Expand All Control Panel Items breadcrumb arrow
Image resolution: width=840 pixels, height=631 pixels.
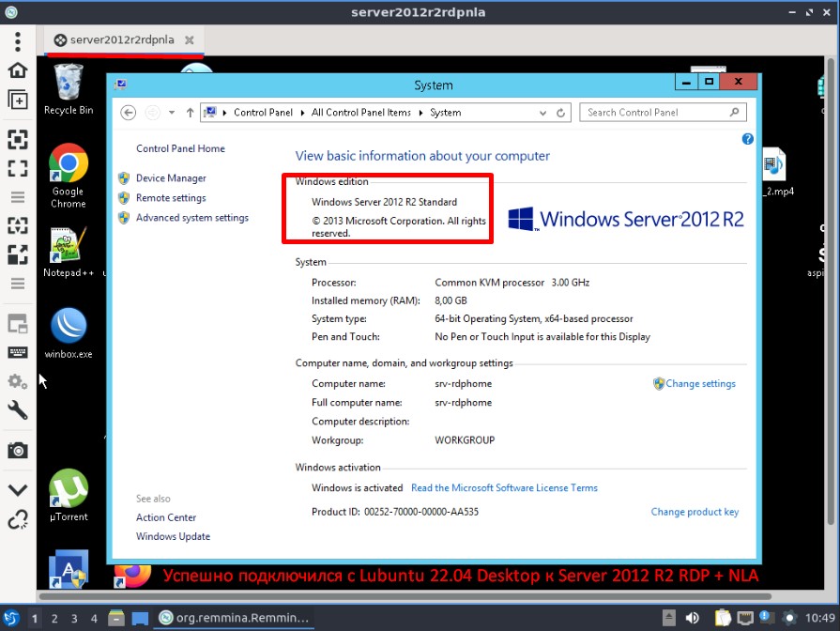(x=420, y=113)
